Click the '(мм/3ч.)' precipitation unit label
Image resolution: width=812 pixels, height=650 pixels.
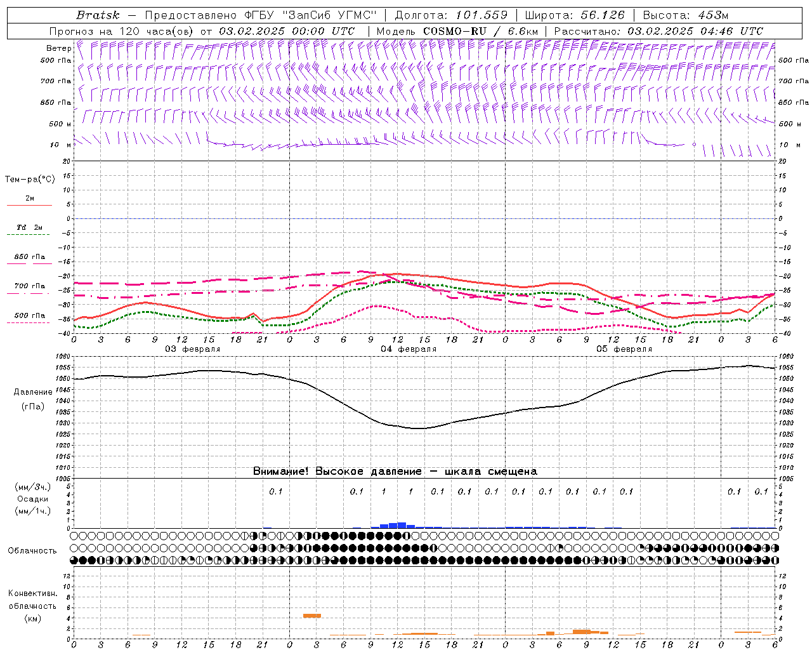point(32,487)
